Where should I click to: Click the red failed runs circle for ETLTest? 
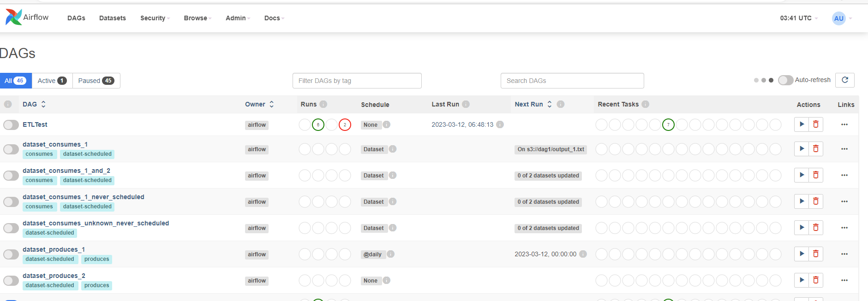tap(345, 125)
